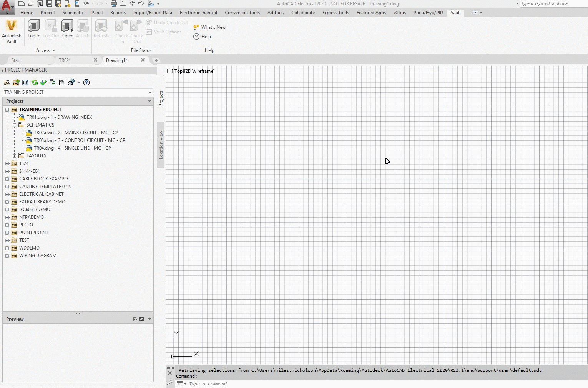
Task: Click the Customization wrench icon by command line
Action: [170, 383]
